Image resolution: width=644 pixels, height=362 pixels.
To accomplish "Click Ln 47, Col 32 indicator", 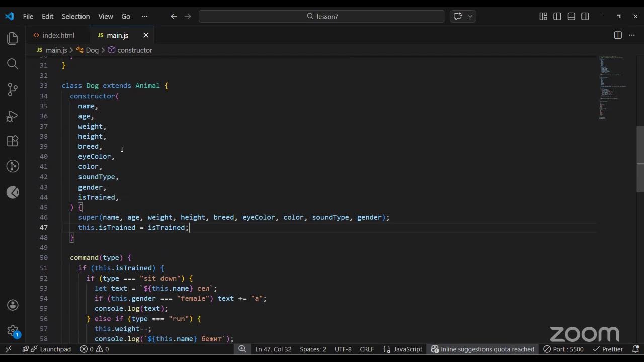I will coord(273,349).
